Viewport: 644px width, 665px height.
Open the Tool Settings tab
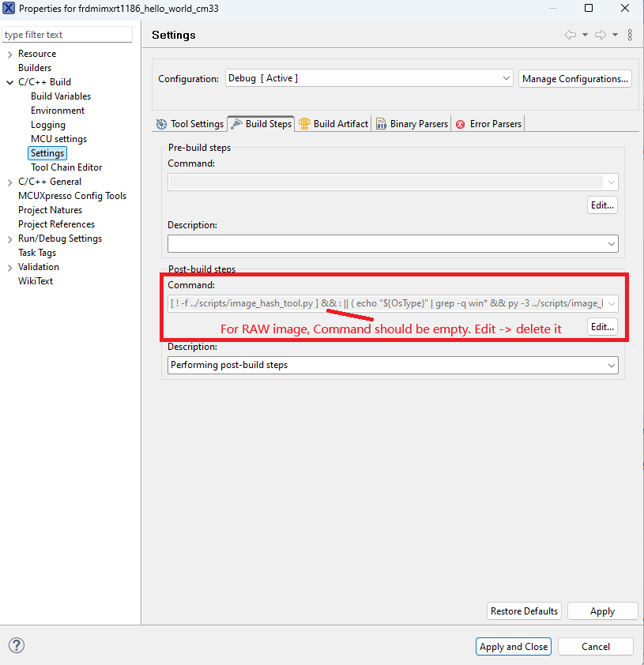190,124
